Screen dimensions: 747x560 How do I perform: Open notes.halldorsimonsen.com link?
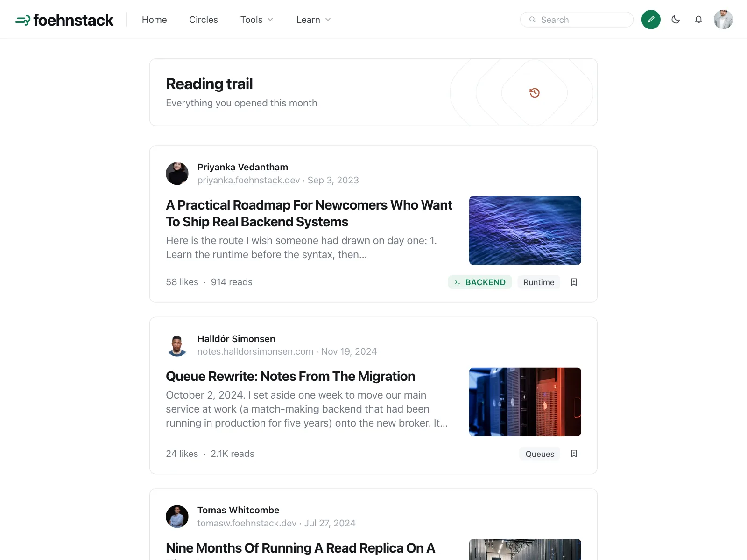coord(255,351)
